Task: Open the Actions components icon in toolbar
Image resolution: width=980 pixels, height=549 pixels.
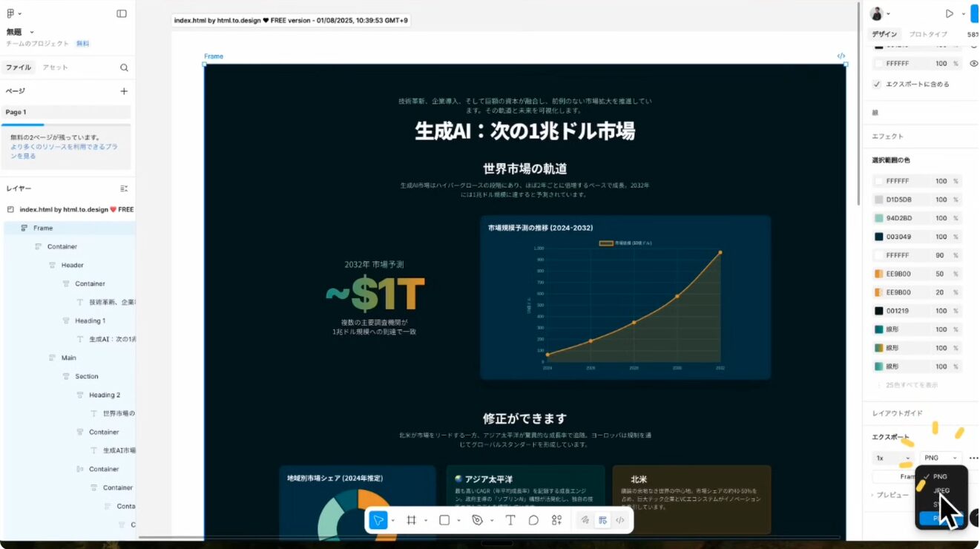Action: point(556,520)
